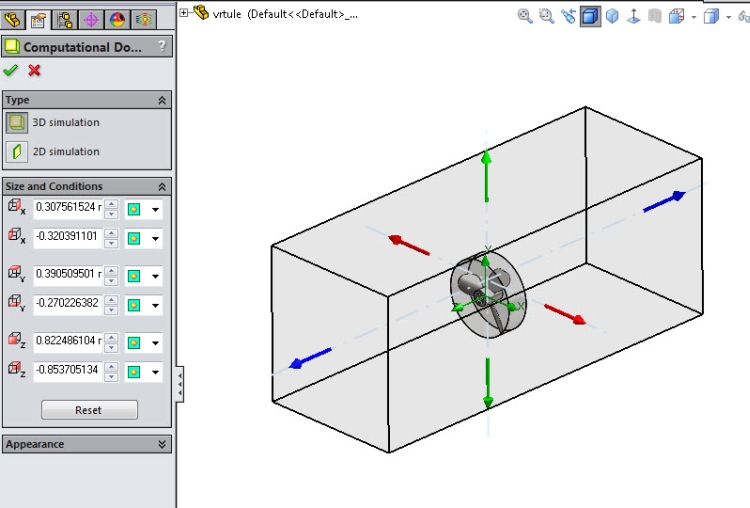Open help for Computational Domain
750x508 pixels.
coord(162,46)
